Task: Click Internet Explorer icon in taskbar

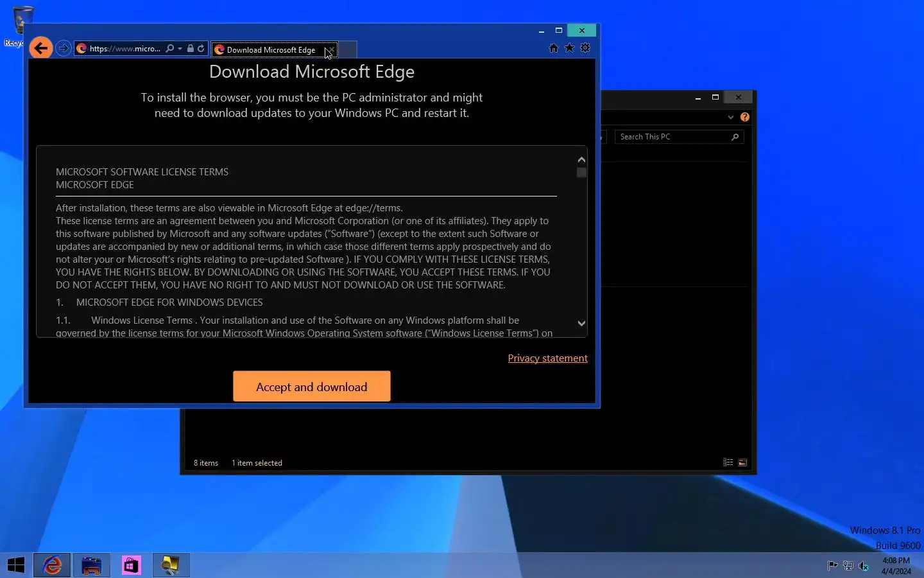Action: (52, 565)
